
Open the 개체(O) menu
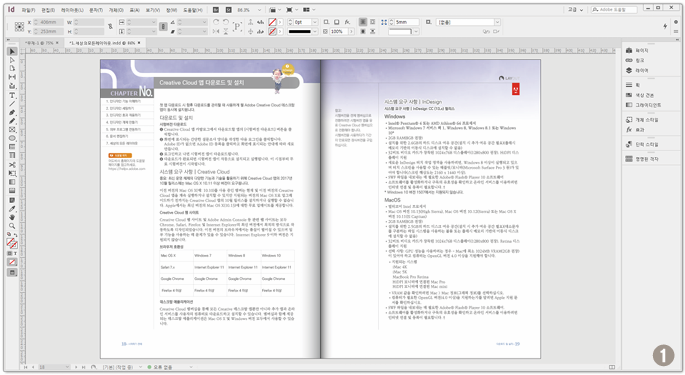tap(116, 10)
